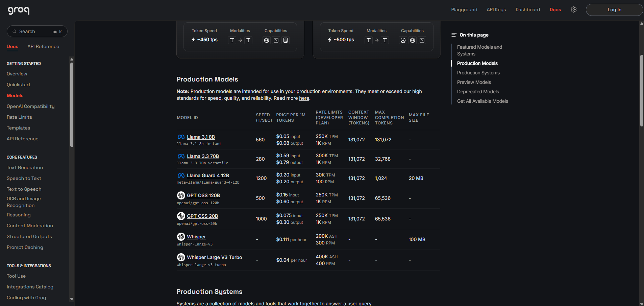Follow the 'here' link in production note
The width and height of the screenshot is (644, 306).
[x=304, y=98]
